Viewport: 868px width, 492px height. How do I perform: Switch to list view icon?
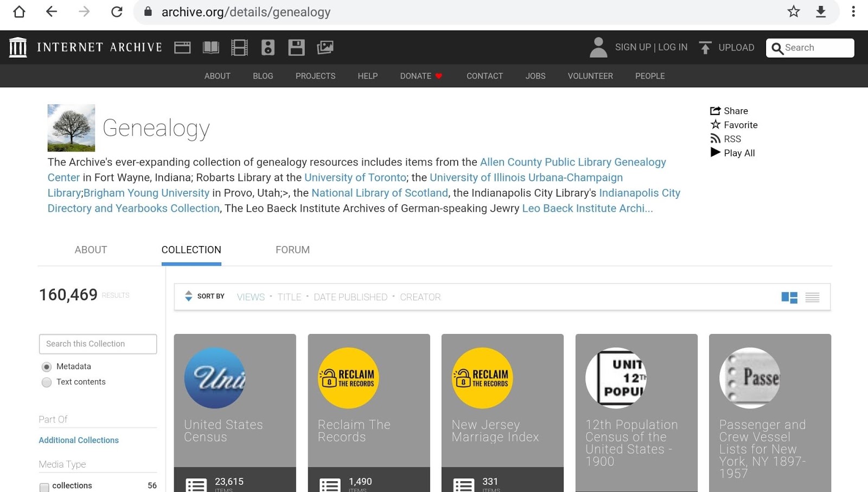click(812, 297)
